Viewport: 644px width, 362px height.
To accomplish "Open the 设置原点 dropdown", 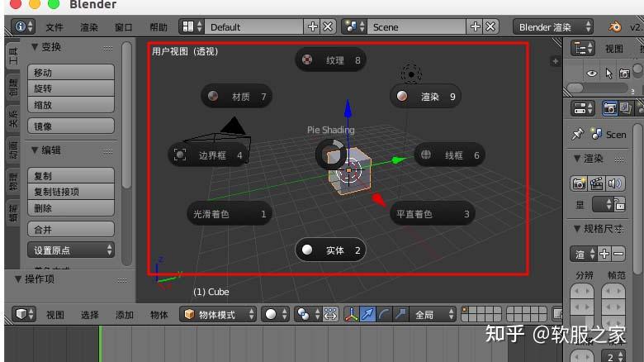I will click(x=71, y=250).
